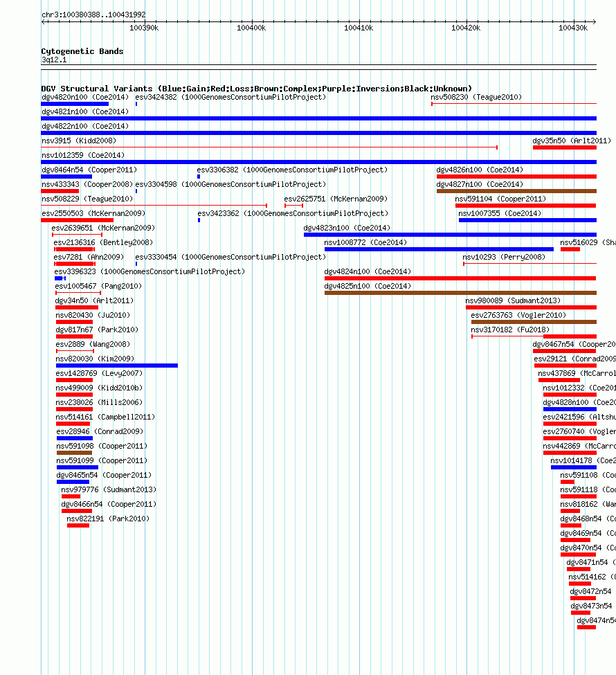
Task: Click esv2889 (Wang2008) label
Action: (x=93, y=344)
